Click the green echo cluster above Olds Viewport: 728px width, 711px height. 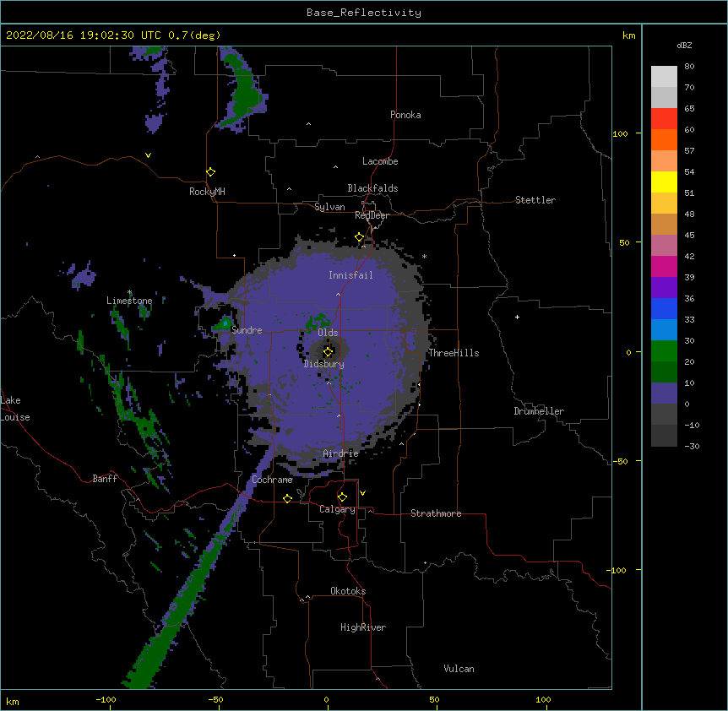tap(318, 321)
